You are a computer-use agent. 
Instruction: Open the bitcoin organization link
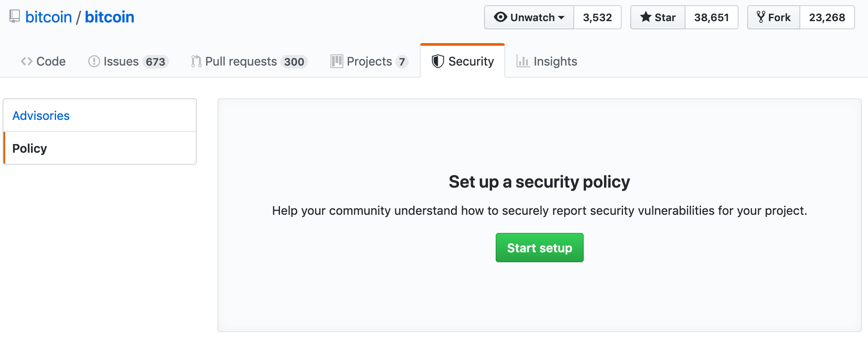(x=49, y=16)
